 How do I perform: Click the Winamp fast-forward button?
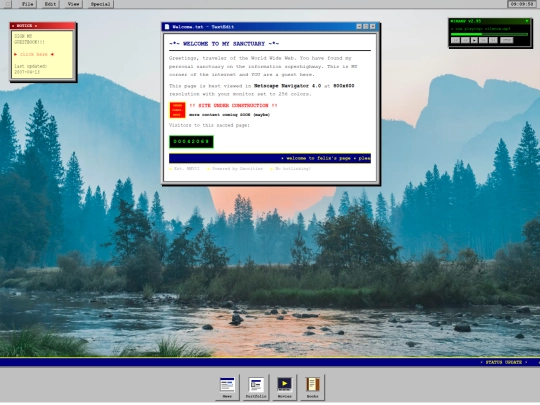point(484,40)
